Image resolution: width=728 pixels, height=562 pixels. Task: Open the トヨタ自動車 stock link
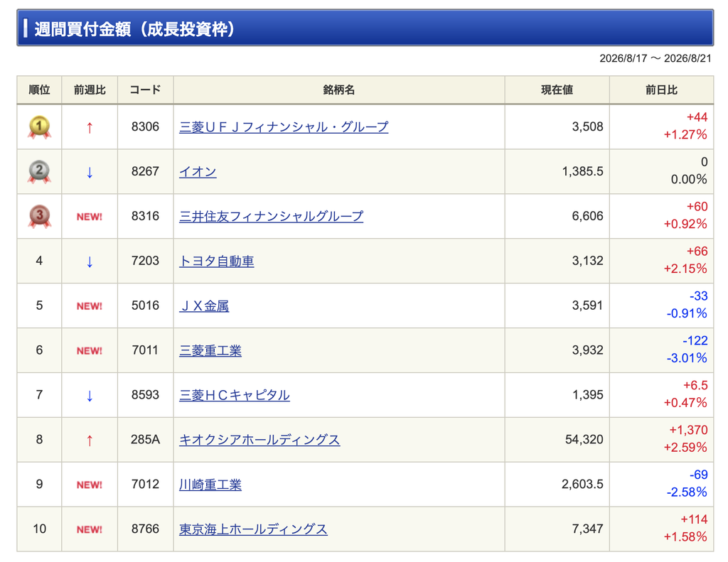pyautogui.click(x=216, y=261)
